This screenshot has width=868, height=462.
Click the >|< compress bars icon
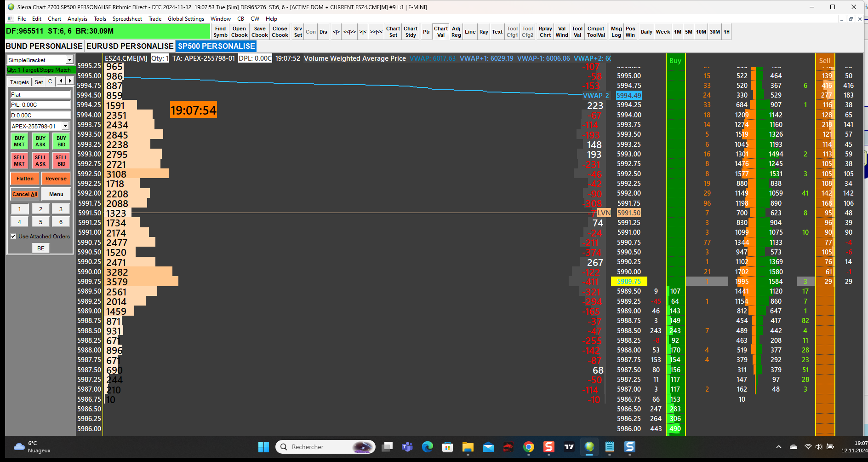pos(363,32)
